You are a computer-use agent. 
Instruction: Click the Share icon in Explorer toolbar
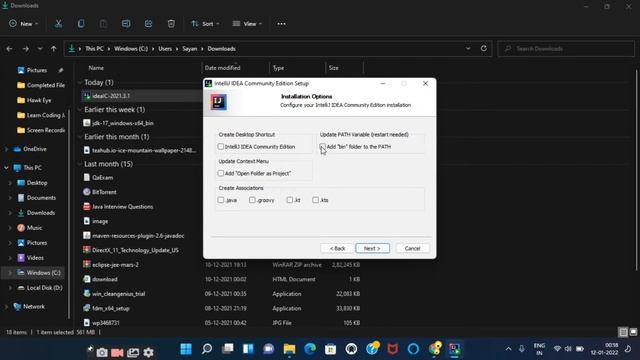pos(148,24)
